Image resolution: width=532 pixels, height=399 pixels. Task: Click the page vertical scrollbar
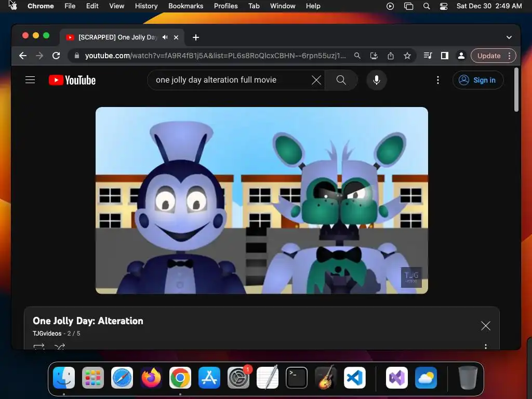[516, 90]
